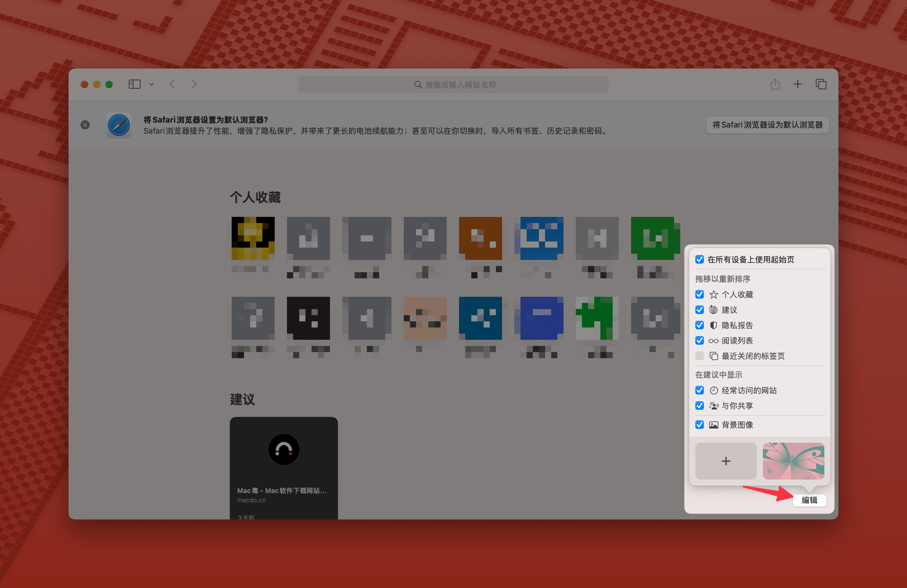Uncheck the 背景图像 option
Viewport: 907px width, 588px height.
(x=699, y=425)
